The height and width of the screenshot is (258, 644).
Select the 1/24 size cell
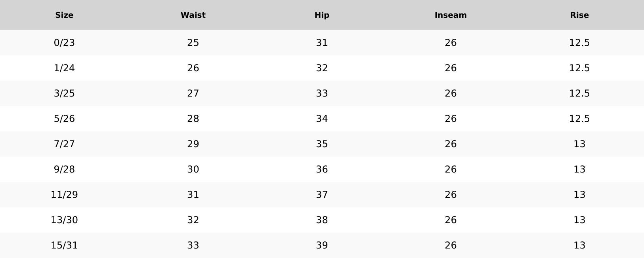tap(64, 68)
